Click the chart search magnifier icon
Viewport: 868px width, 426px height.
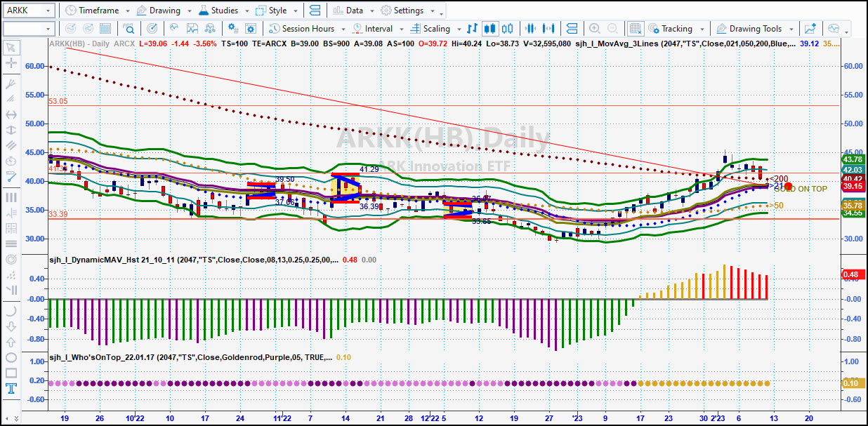point(129,29)
